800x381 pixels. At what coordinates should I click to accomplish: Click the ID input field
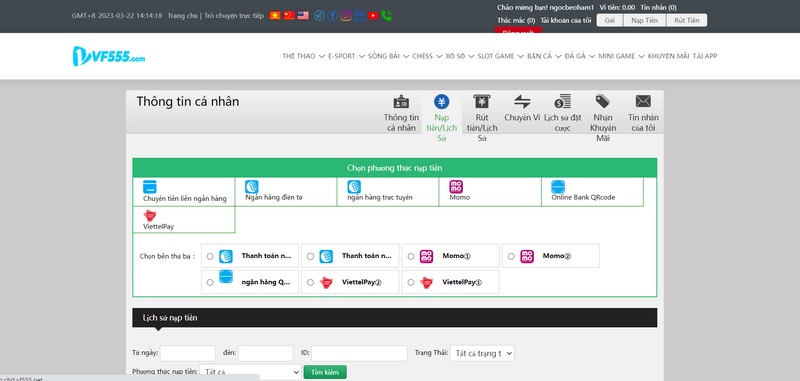click(359, 353)
